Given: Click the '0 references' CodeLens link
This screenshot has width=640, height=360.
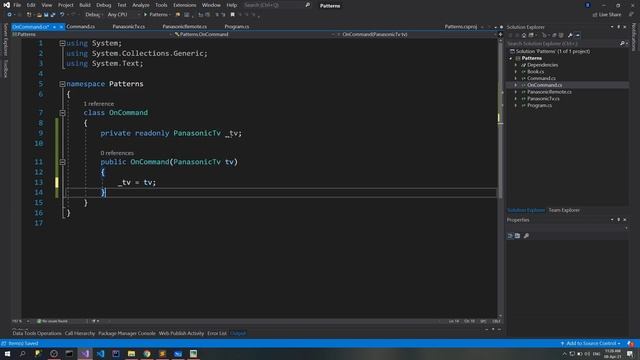Looking at the screenshot, I should 117,153.
